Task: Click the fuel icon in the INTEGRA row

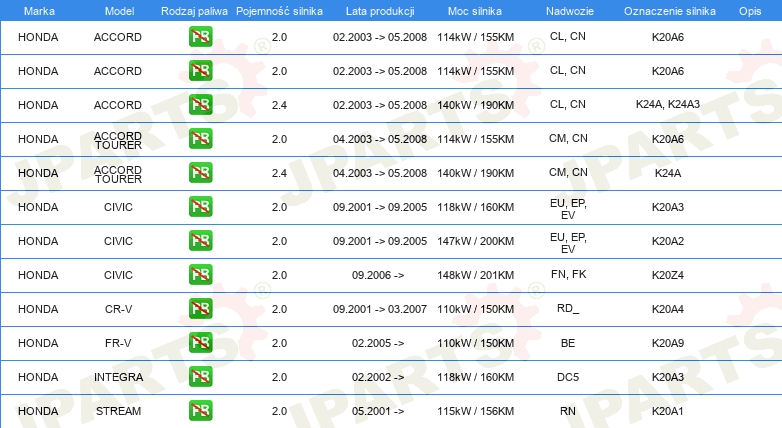Action: click(200, 377)
